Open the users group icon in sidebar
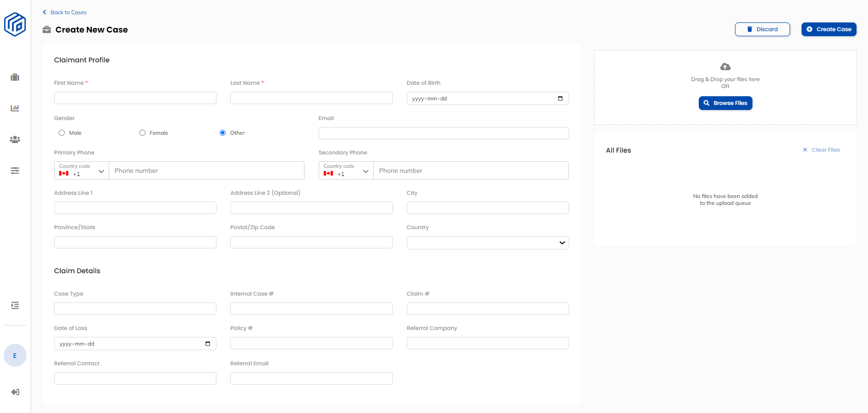The image size is (868, 413). (15, 139)
